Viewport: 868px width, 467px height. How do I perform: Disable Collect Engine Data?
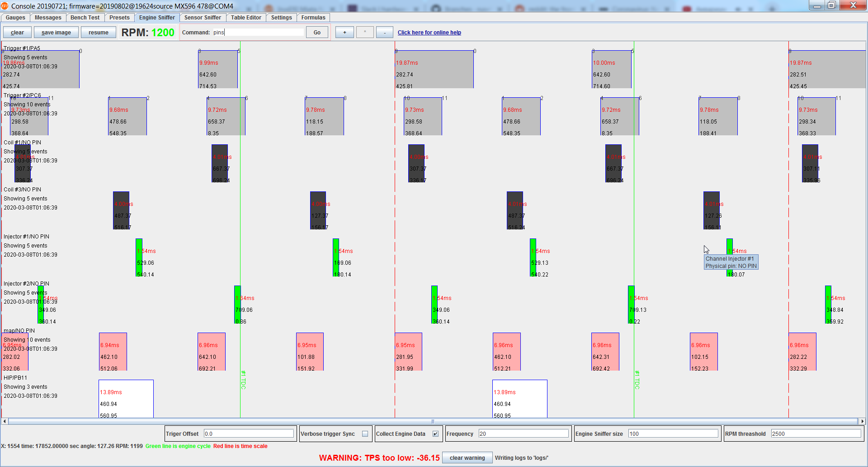pyautogui.click(x=435, y=434)
